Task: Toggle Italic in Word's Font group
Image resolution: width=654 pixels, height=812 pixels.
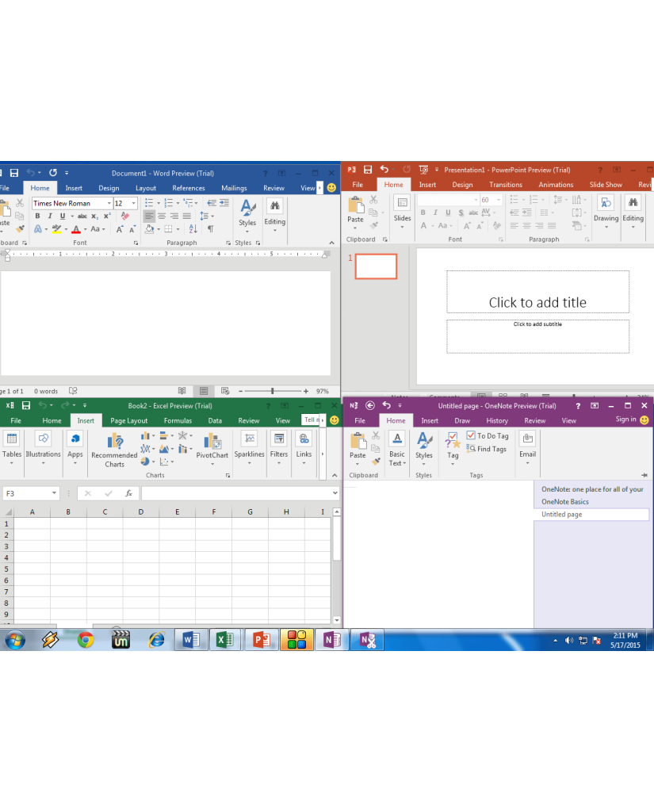Action: click(x=50, y=216)
